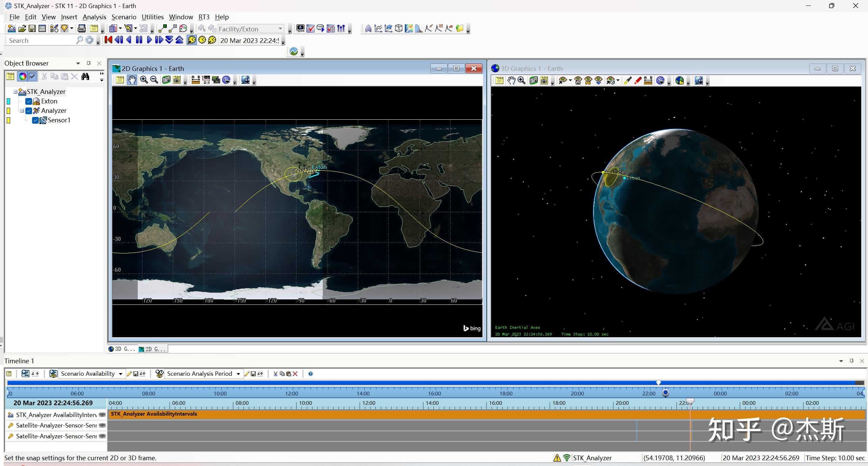Click the Save scenario icon
868x466 pixels.
pyautogui.click(x=32, y=29)
